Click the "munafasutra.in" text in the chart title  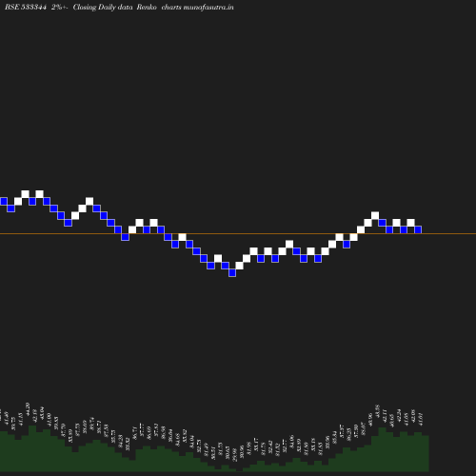[x=208, y=8]
